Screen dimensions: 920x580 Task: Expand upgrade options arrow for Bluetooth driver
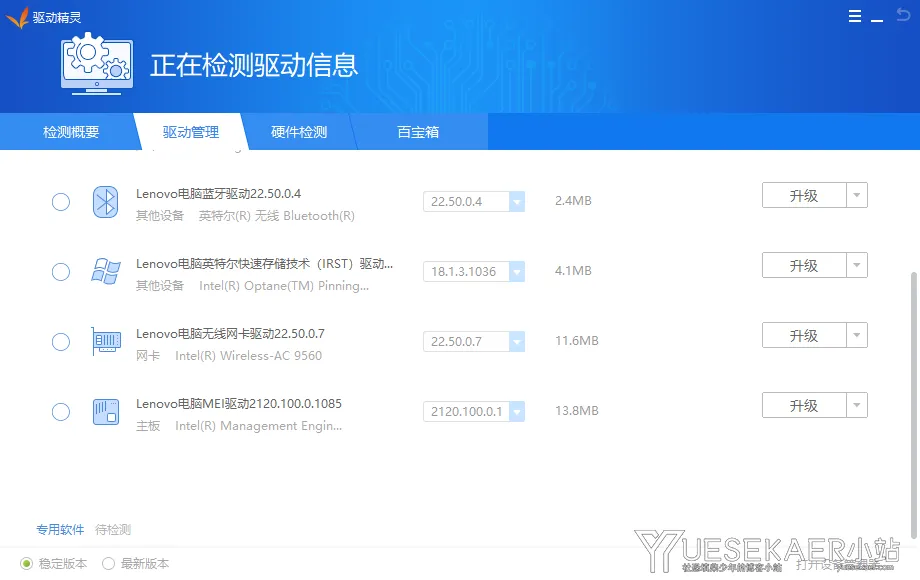[857, 195]
